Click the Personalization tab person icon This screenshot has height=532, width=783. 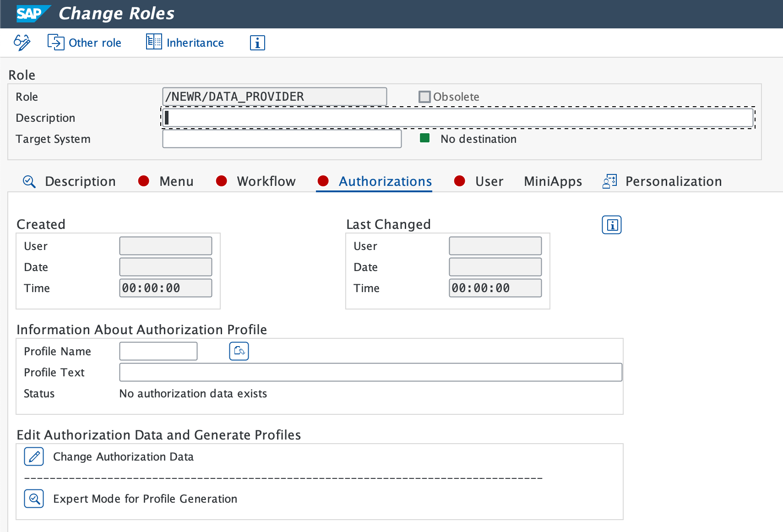(609, 181)
